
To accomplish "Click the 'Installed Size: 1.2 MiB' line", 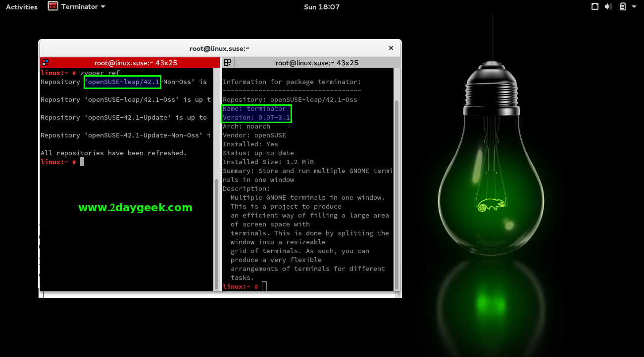I will tap(268, 162).
